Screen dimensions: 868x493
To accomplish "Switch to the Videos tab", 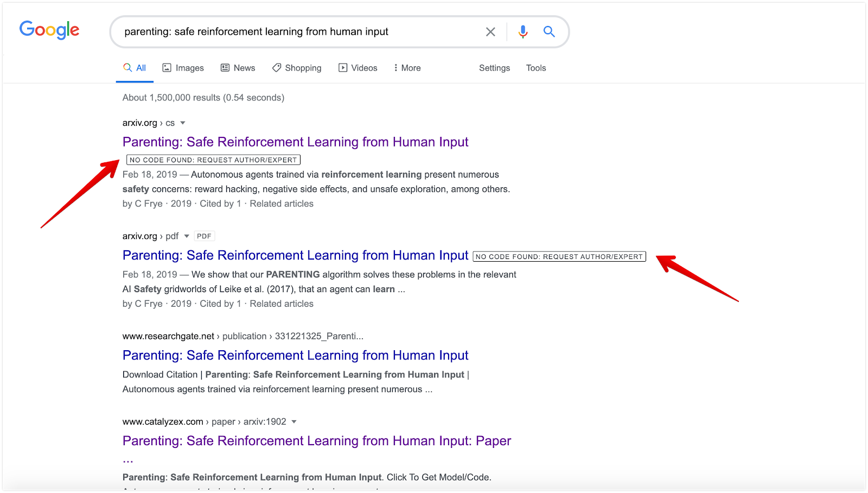I will click(358, 68).
